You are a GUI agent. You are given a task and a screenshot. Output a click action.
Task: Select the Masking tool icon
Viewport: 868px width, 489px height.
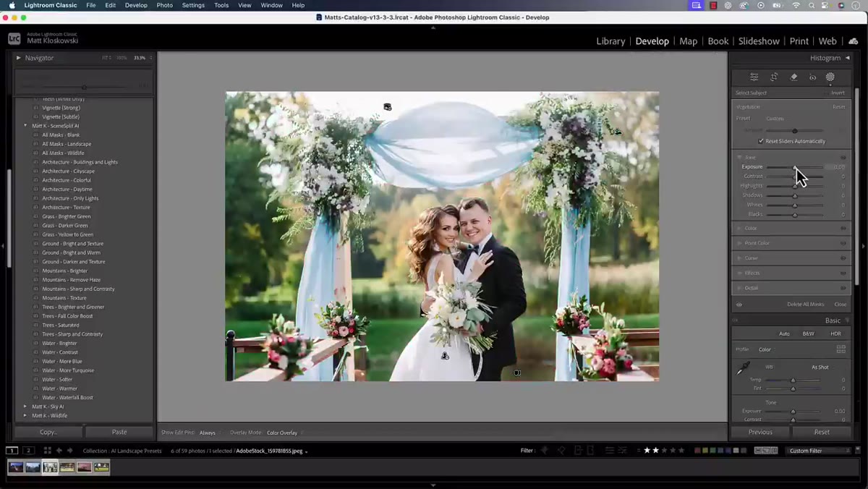[830, 77]
